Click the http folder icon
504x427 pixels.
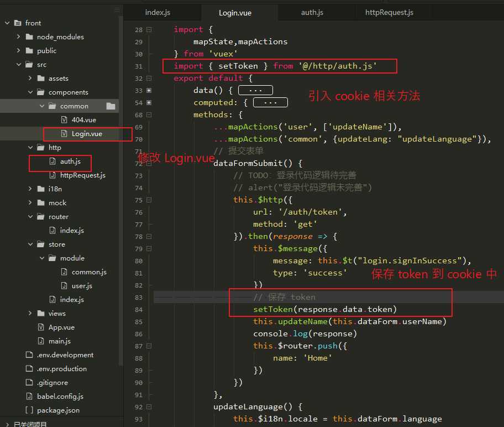tap(41, 147)
